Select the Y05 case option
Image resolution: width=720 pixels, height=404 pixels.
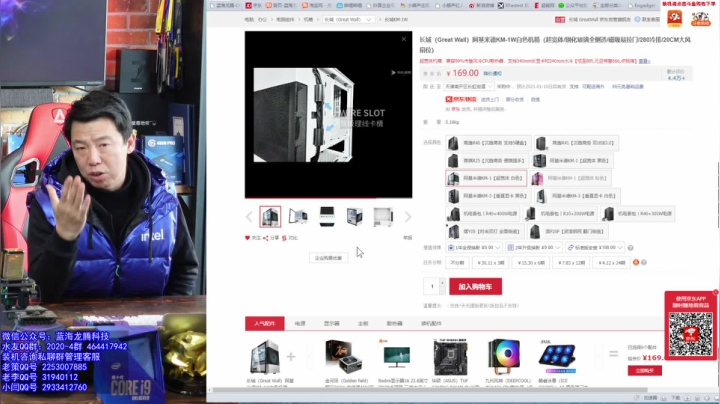click(485, 231)
